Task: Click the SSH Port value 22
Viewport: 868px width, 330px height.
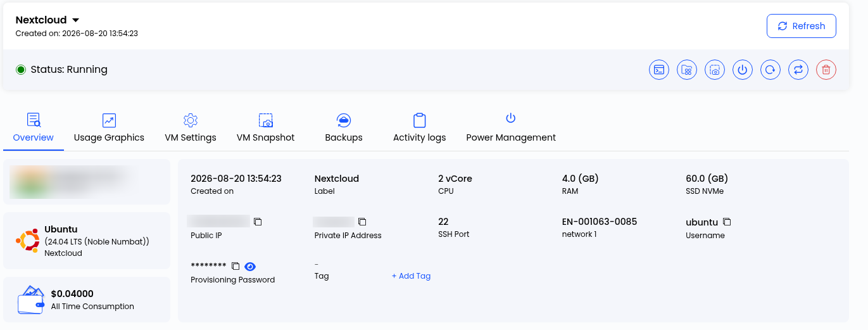Action: coord(443,222)
